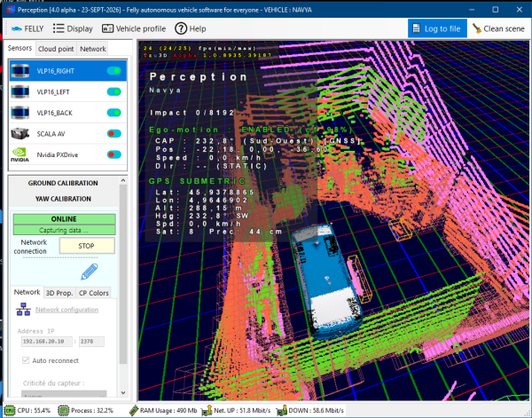
Task: Stop the network connection with STOP
Action: (87, 246)
